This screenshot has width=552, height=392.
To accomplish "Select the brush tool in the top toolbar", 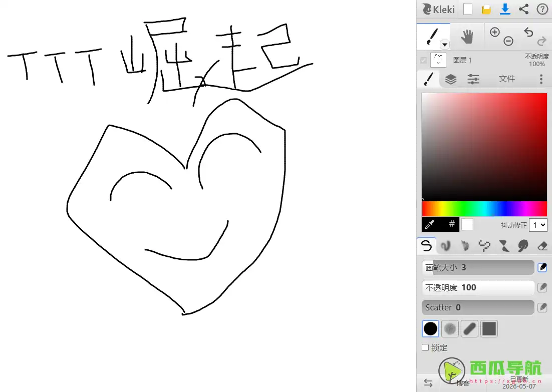I will [x=432, y=37].
